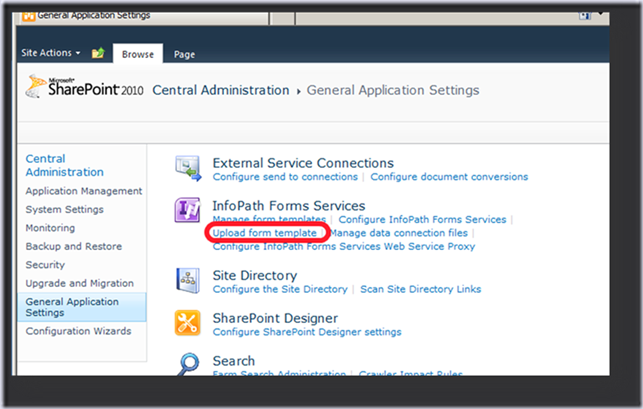Open Upgrade and Migration in sidebar
Viewport: 643px width, 409px height.
coord(80,283)
